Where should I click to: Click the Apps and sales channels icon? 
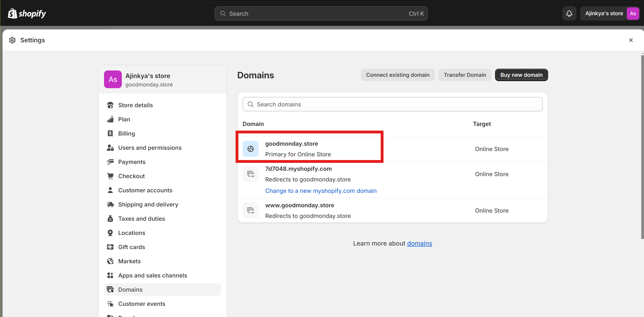pos(110,275)
